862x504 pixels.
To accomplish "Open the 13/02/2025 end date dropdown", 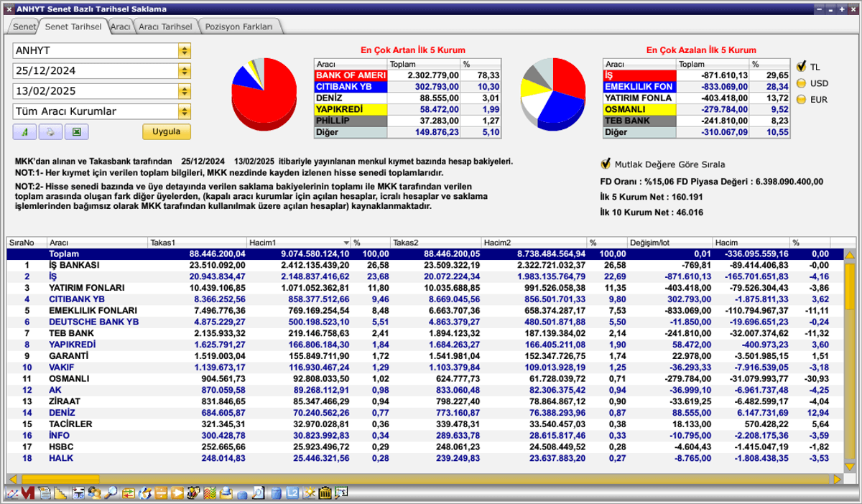I will 185,91.
